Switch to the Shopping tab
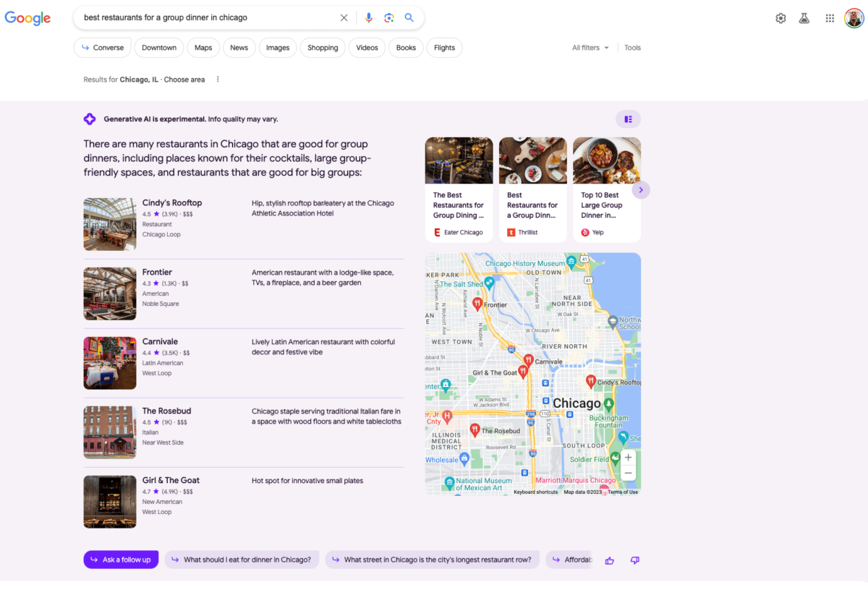 click(323, 48)
